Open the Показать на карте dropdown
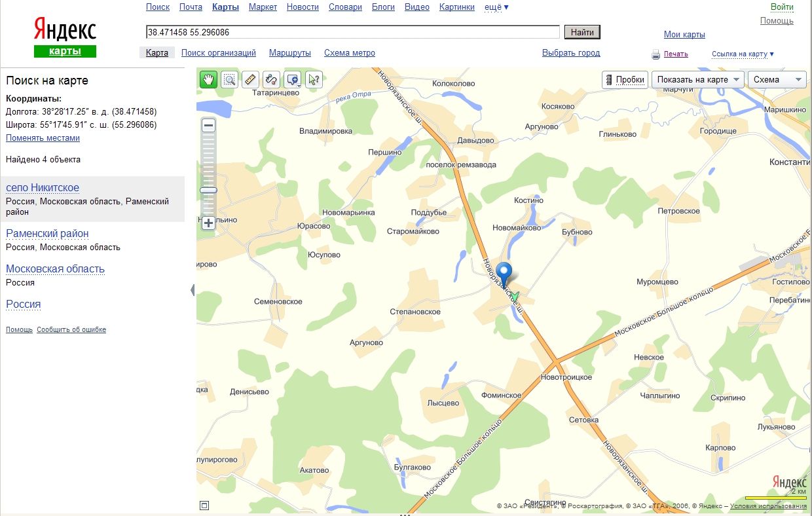The image size is (812, 516). (698, 80)
